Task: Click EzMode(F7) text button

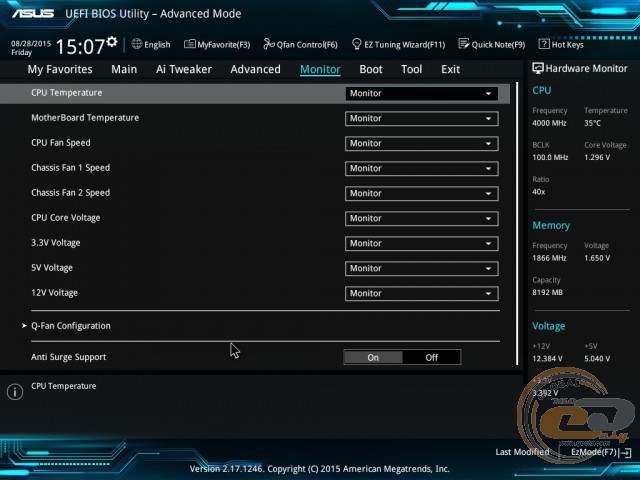Action: click(x=593, y=452)
